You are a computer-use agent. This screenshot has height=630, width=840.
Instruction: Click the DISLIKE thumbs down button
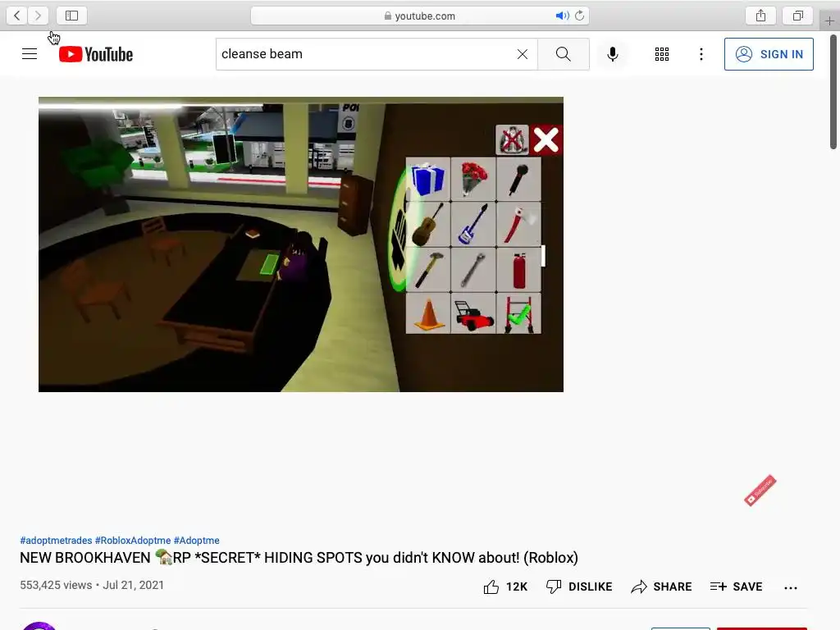pyautogui.click(x=579, y=587)
